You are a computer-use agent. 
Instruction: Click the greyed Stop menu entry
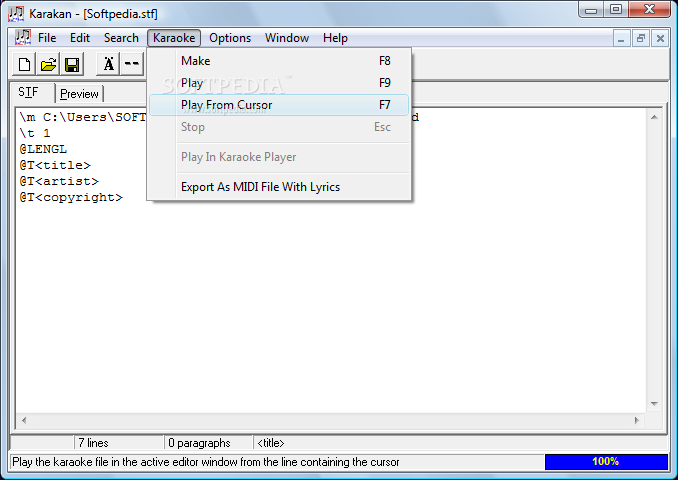point(279,127)
